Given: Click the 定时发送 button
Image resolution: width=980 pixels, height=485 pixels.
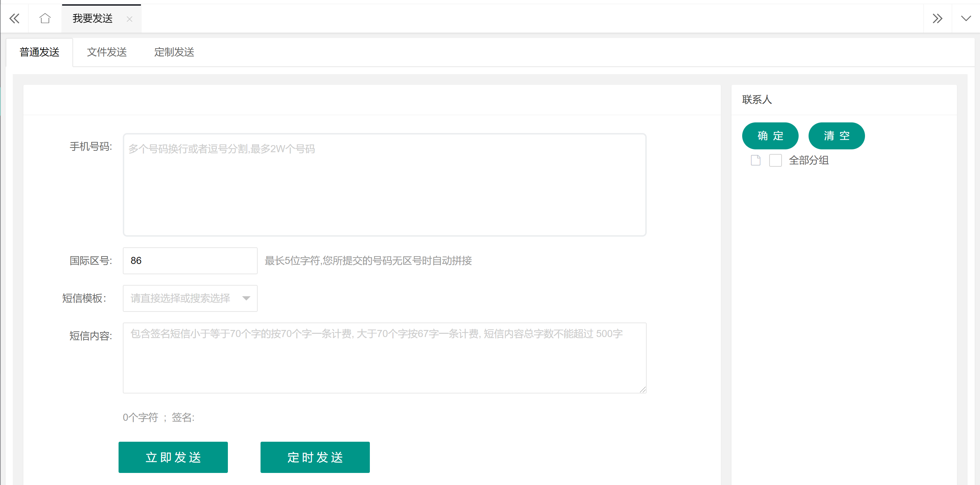Looking at the screenshot, I should click(314, 457).
